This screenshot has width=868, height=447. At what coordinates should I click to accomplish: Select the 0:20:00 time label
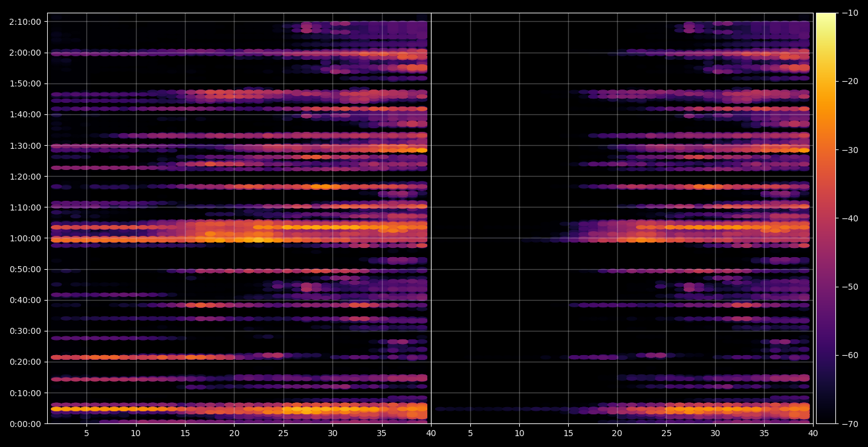click(25, 362)
